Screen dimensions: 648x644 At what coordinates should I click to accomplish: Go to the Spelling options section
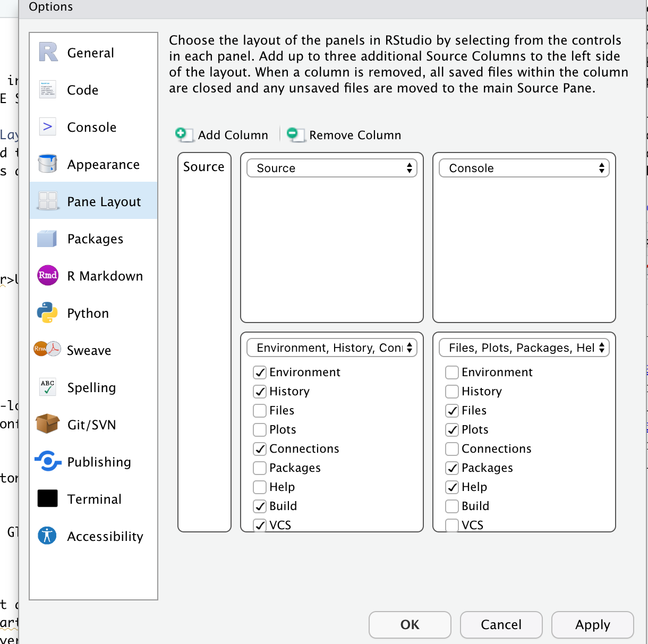click(91, 388)
